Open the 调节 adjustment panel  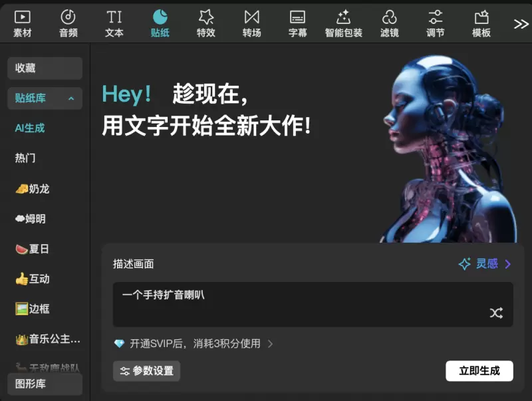point(436,23)
